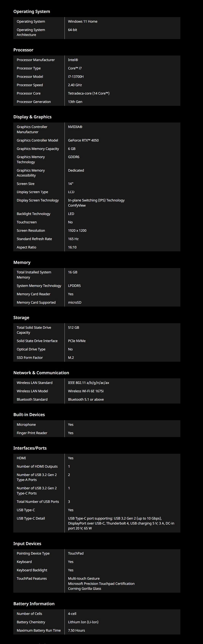Click the 'Operating System' section heading
The height and width of the screenshot is (644, 203).
pos(32,11)
